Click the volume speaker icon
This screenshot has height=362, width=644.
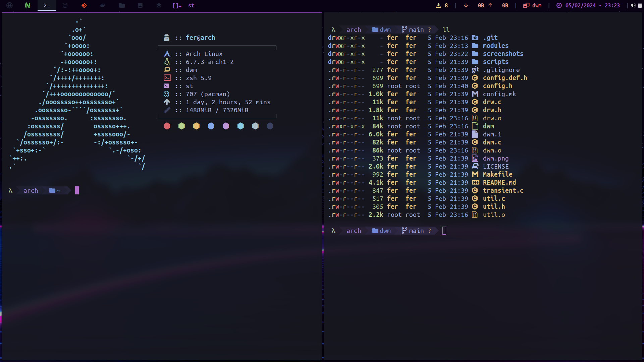pyautogui.click(x=633, y=5)
